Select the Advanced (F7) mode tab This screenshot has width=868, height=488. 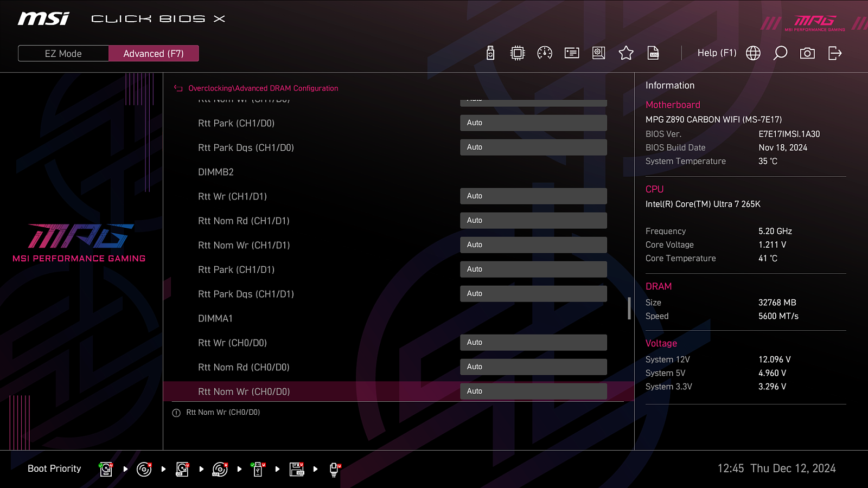click(x=154, y=54)
